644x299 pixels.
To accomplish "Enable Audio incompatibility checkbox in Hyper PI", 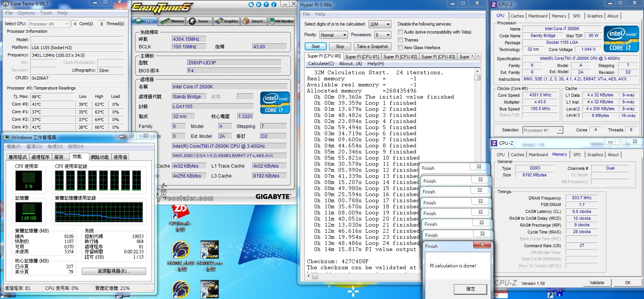I will tap(400, 32).
